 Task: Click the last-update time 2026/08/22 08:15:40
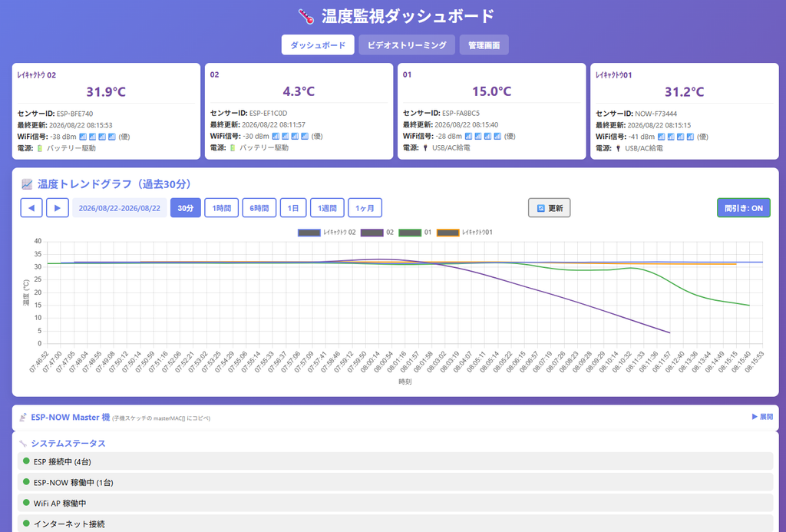pos(466,125)
